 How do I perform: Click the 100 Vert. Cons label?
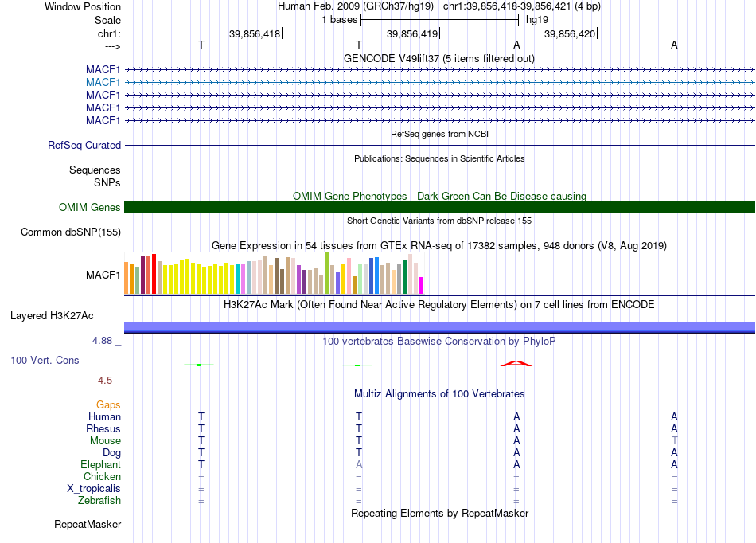pos(45,360)
